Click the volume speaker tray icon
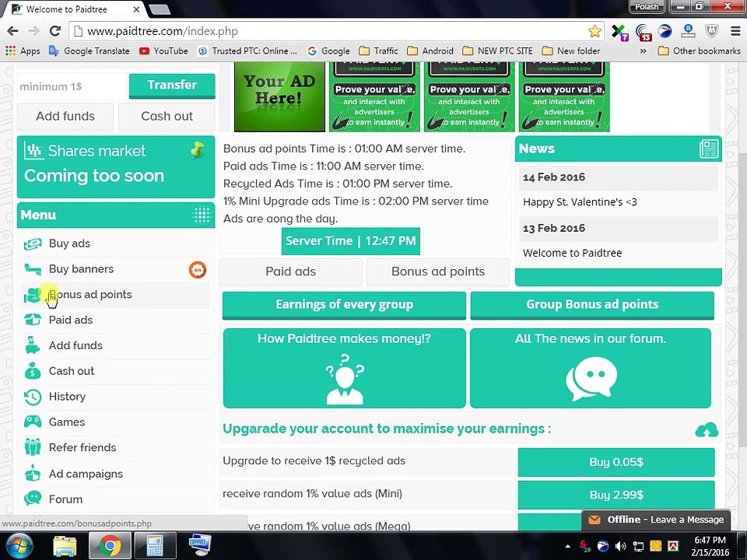Viewport: 747px width, 560px height. pos(620,546)
